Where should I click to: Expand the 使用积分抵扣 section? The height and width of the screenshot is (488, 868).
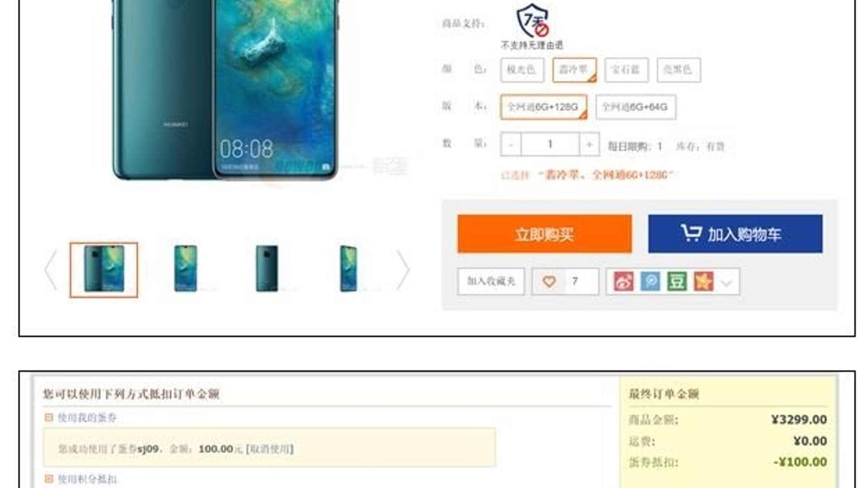pos(48,479)
